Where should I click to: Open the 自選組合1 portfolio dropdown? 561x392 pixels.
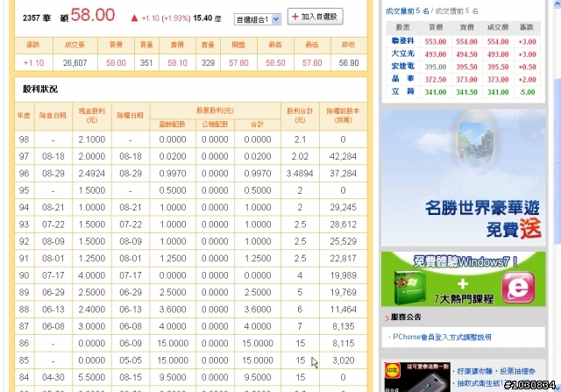click(257, 19)
